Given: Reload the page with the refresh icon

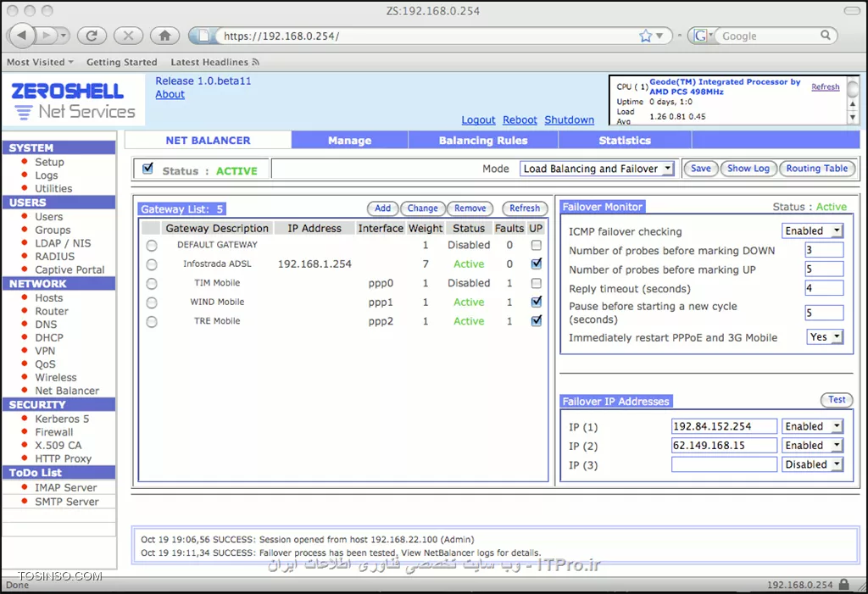Looking at the screenshot, I should pos(92,36).
